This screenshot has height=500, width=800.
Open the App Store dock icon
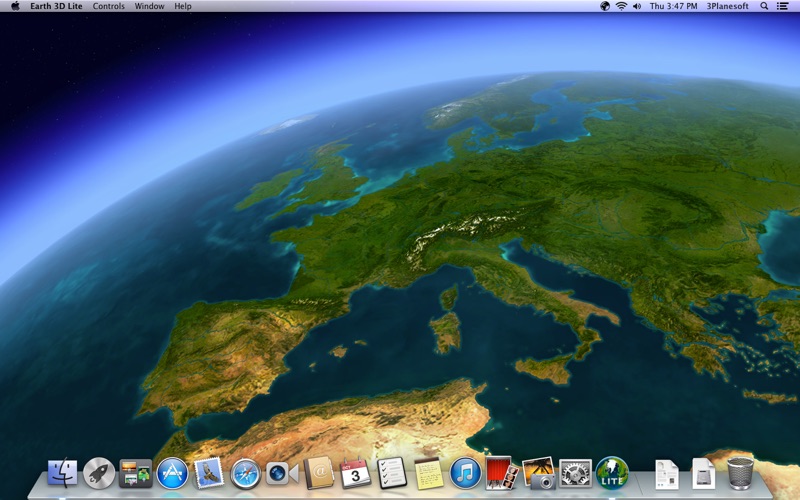(172, 473)
